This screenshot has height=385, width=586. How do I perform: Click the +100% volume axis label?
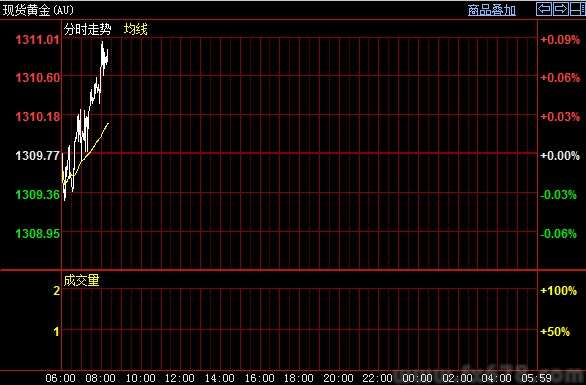click(x=559, y=291)
